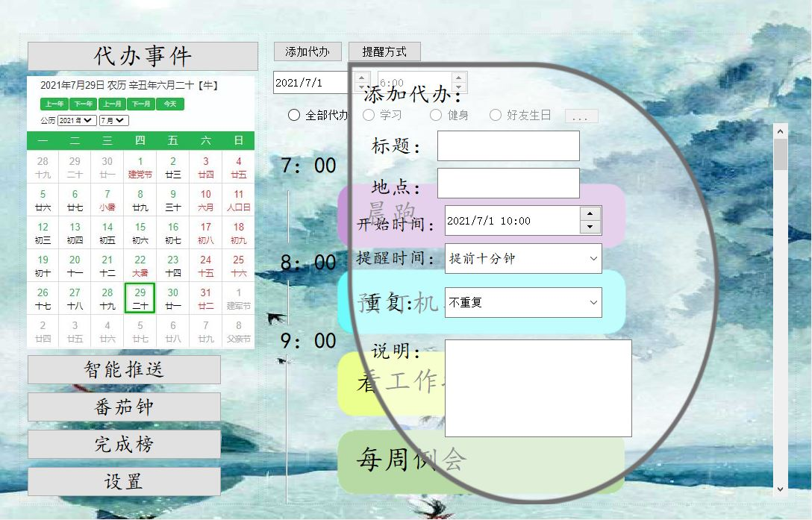Go to previous year with 上一年
812x520 pixels.
54,104
